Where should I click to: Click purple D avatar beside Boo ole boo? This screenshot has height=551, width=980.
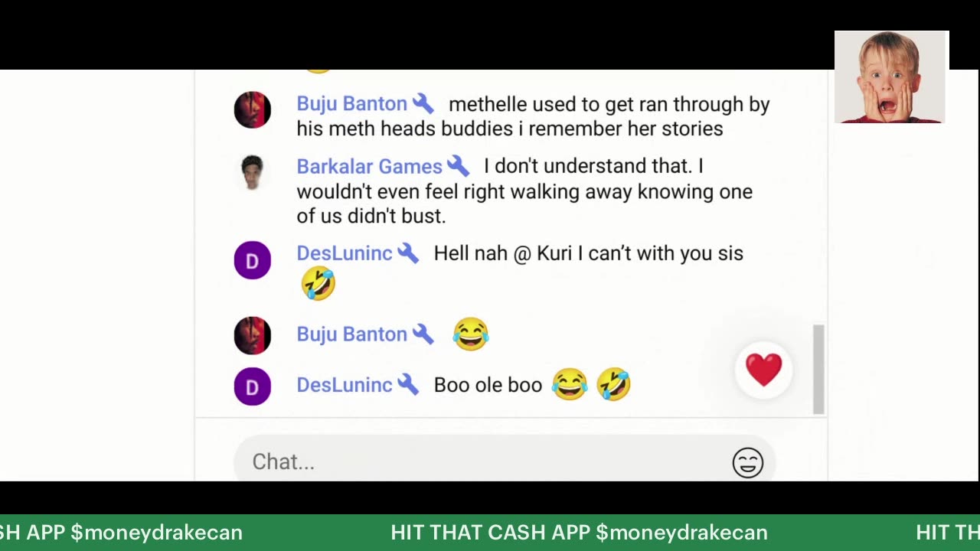pos(252,386)
